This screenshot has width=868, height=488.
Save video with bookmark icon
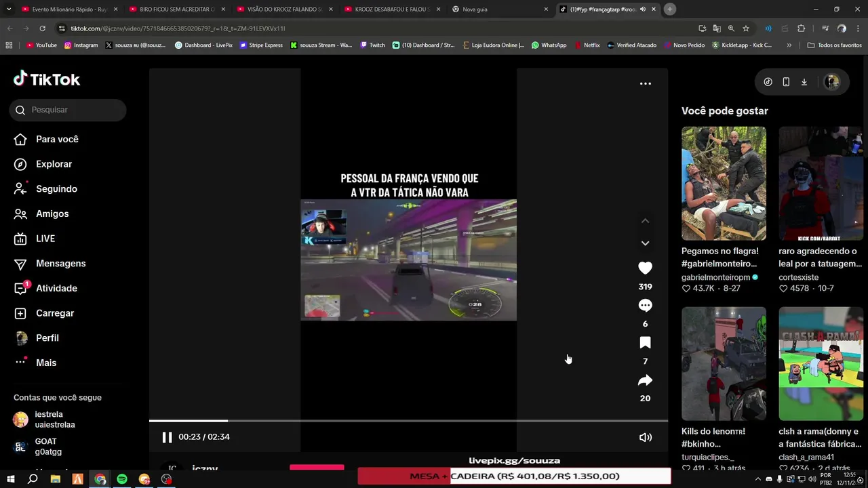[x=646, y=343]
